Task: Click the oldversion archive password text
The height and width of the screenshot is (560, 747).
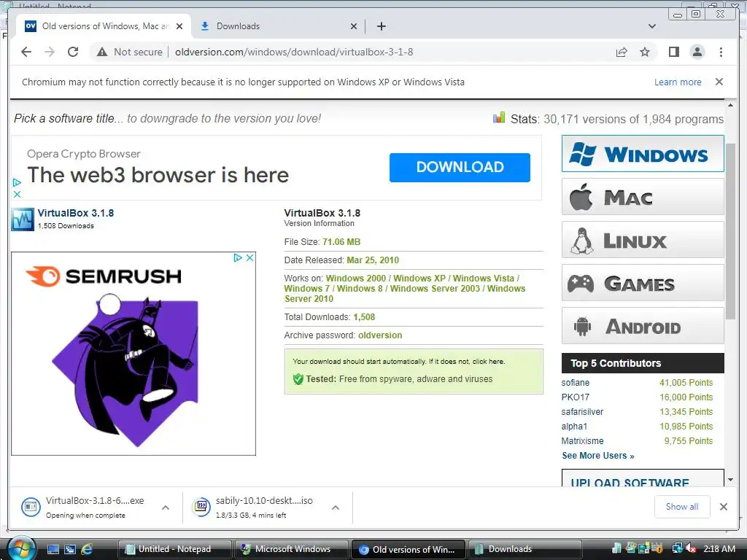Action: tap(380, 335)
